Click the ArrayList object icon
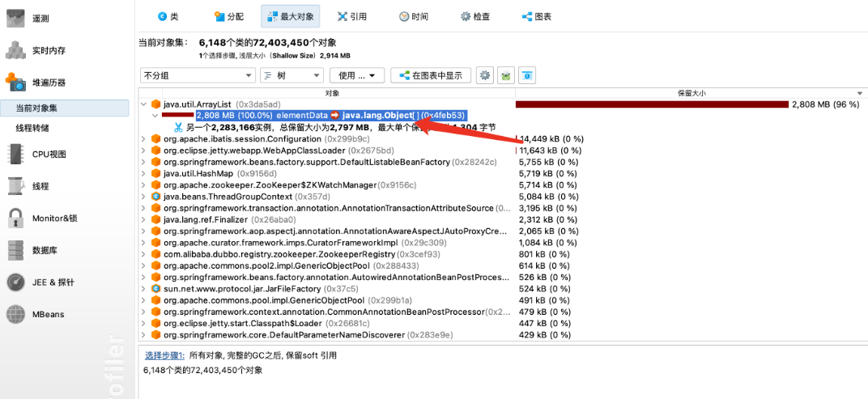Screen dimensions: 868x399 pyautogui.click(x=156, y=104)
